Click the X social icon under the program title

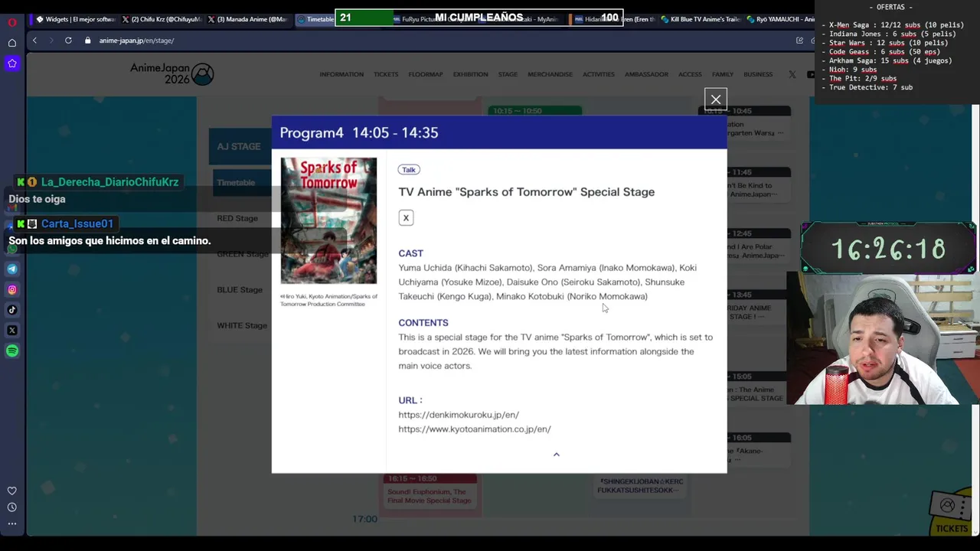pos(406,218)
